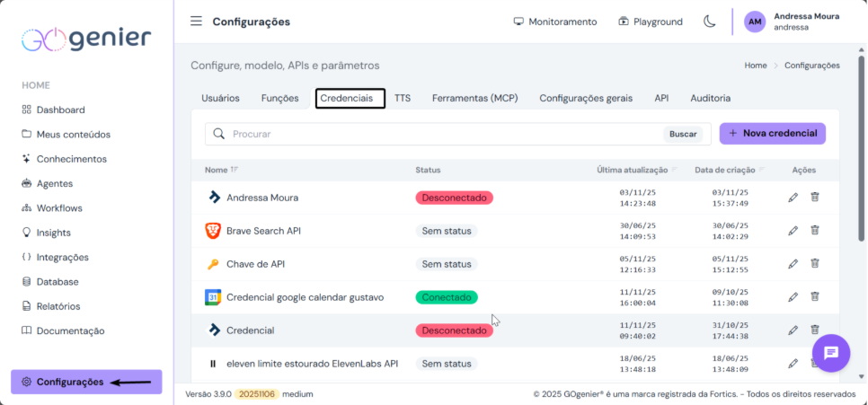Open Relatórios in sidebar
This screenshot has width=868, height=405.
tap(51, 306)
